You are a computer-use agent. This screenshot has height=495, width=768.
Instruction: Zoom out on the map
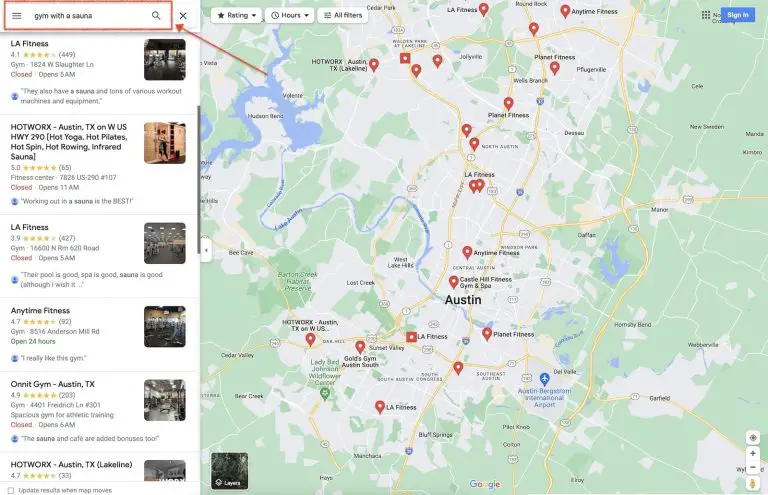(753, 467)
